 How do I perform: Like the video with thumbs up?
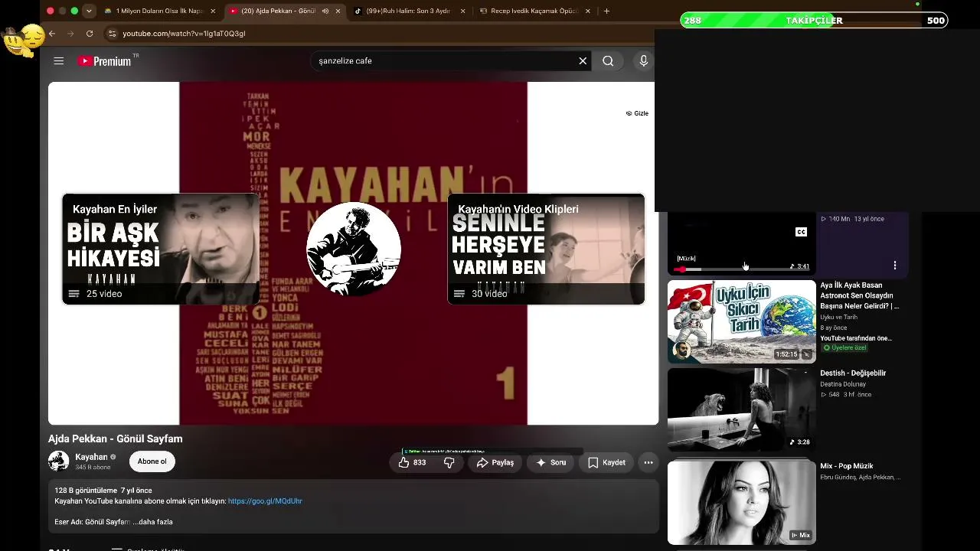click(412, 462)
